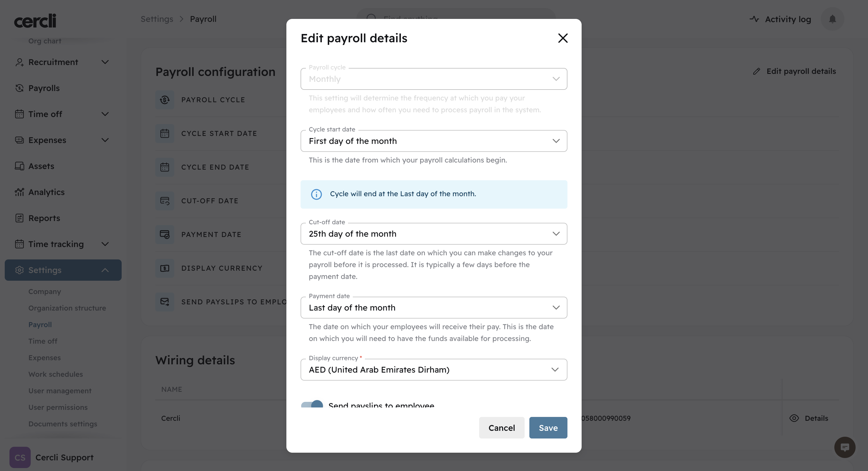
Task: Click the Reports icon in sidebar
Action: pyautogui.click(x=19, y=218)
